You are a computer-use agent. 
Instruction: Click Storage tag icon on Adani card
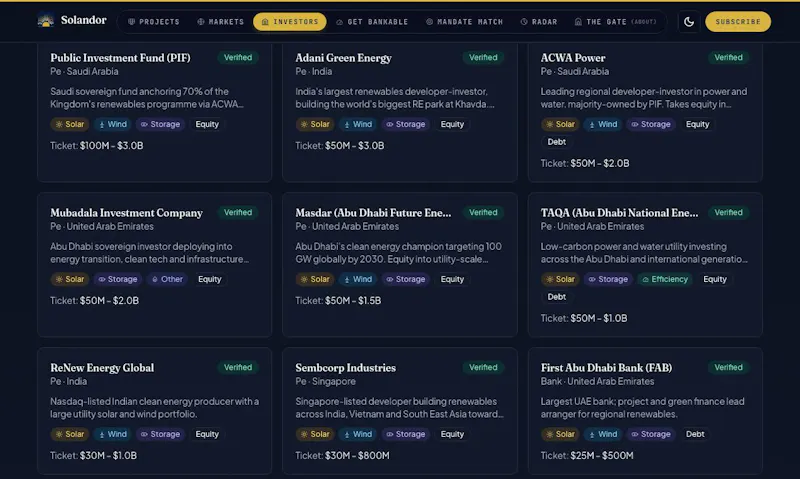pos(390,124)
